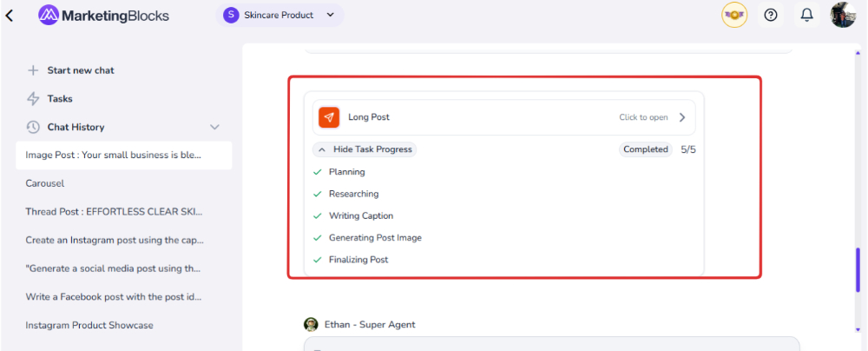This screenshot has width=868, height=351.
Task: Open the Skincare Product dropdown
Action: click(279, 15)
